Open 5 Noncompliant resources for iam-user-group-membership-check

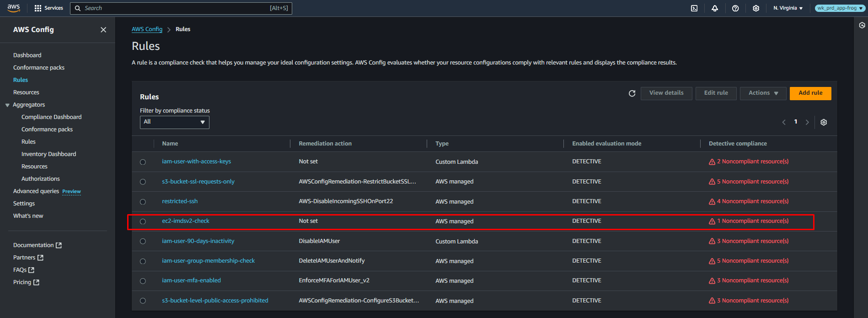point(753,261)
